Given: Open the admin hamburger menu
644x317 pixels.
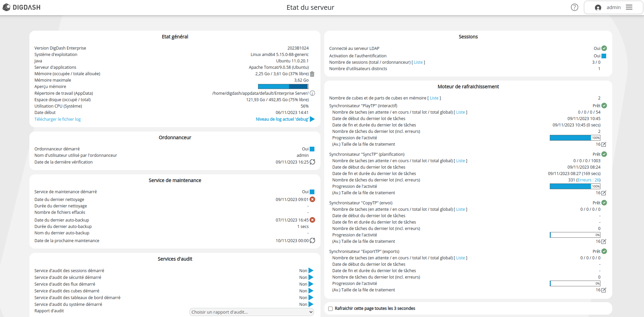Looking at the screenshot, I should 629,7.
